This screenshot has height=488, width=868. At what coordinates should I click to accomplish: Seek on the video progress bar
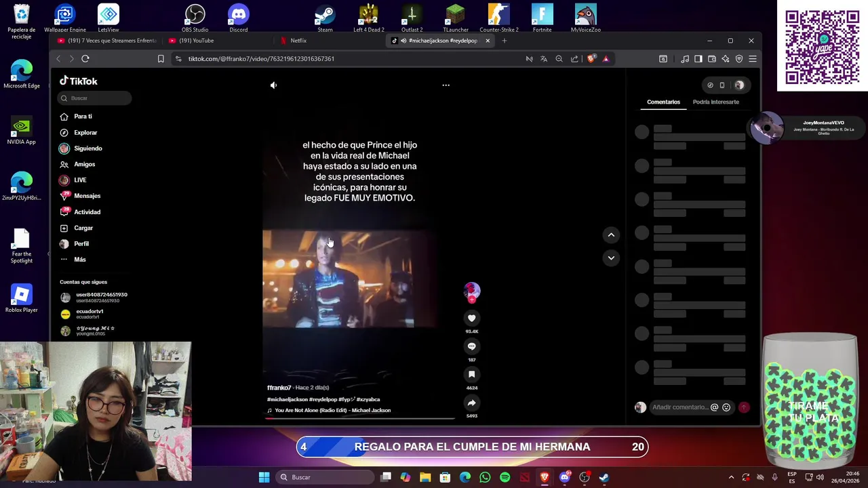point(359,418)
